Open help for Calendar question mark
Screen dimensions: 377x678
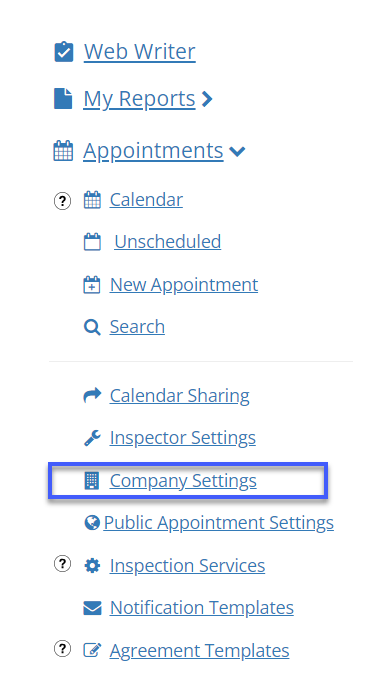[x=62, y=201]
